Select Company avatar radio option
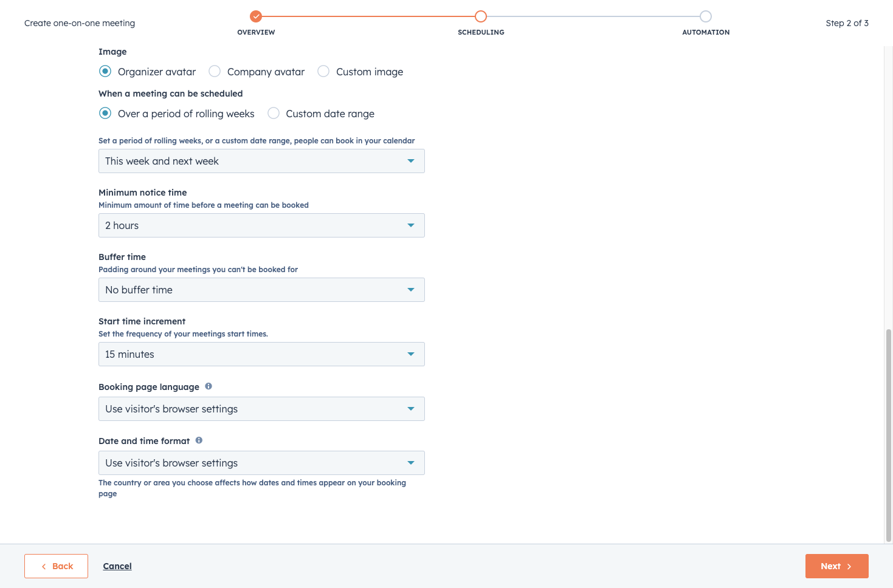This screenshot has width=893, height=588. coord(215,71)
